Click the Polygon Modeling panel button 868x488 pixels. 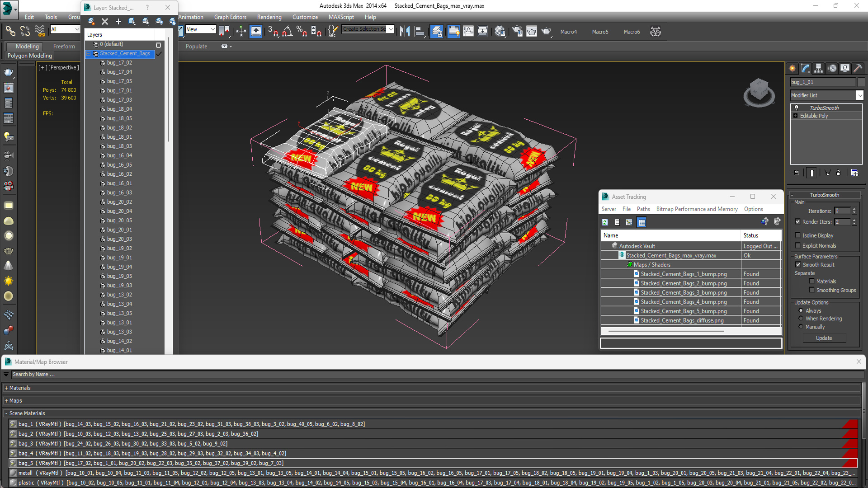click(30, 56)
